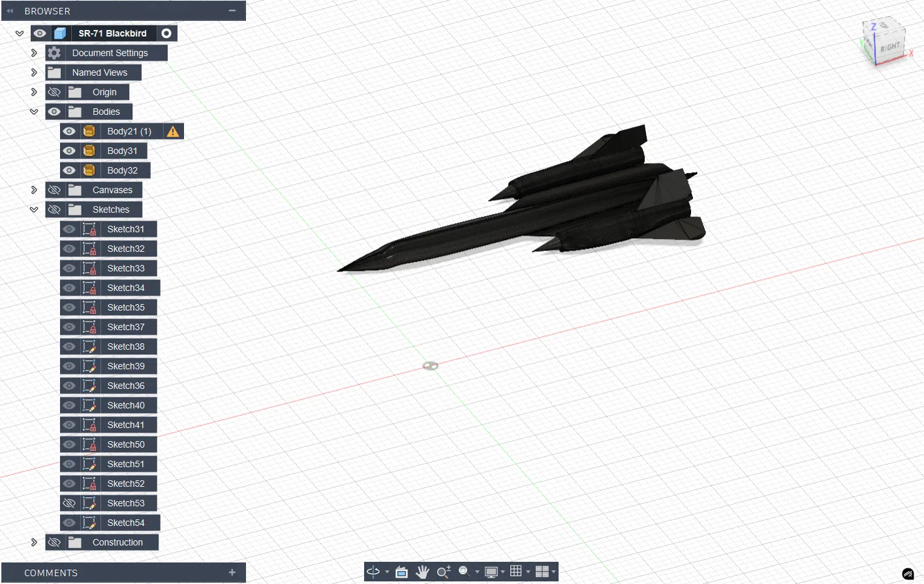Collapse the SR-71 Blackbird root node
The height and width of the screenshot is (584, 924).
[x=20, y=33]
